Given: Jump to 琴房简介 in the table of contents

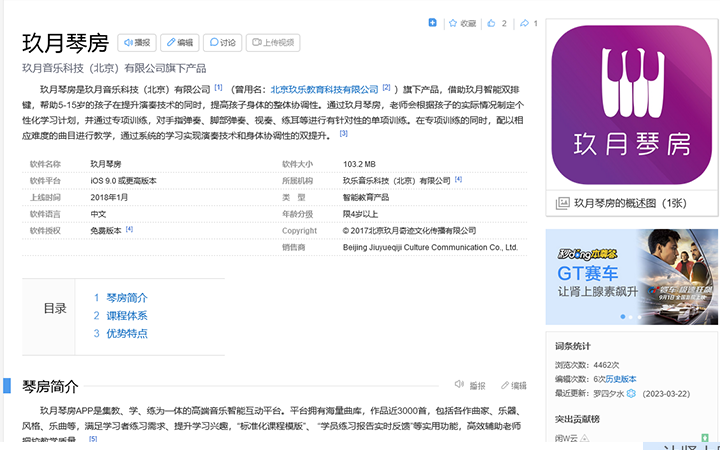Looking at the screenshot, I should click(127, 298).
